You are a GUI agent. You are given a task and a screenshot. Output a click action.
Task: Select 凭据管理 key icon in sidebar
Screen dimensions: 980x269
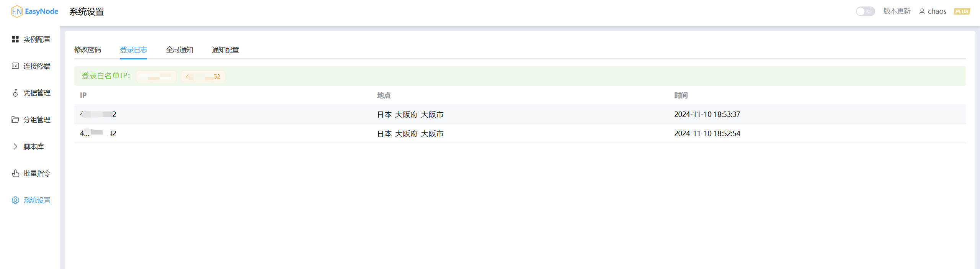click(15, 93)
